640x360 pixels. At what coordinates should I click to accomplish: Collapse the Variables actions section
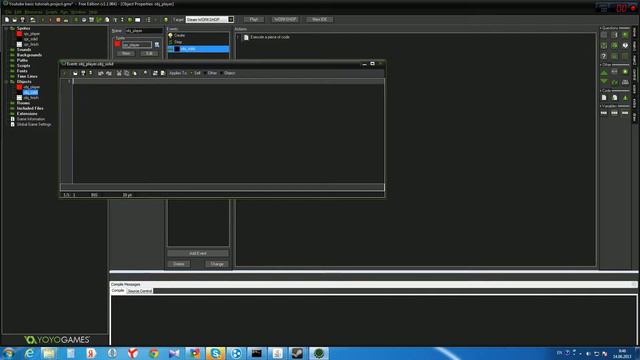601,106
